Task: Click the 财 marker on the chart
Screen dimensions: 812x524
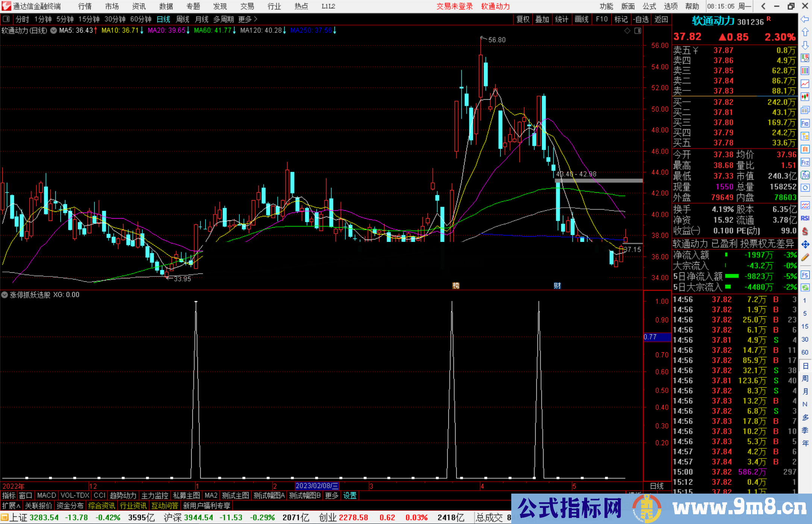Action: [x=557, y=286]
